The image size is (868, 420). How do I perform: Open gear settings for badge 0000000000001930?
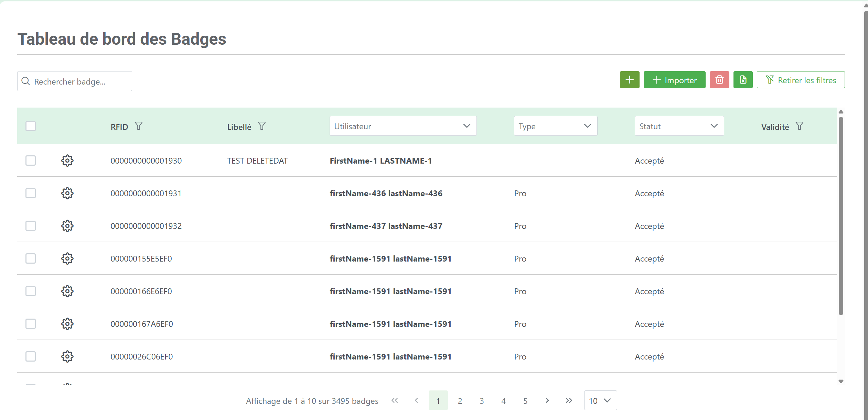[67, 161]
